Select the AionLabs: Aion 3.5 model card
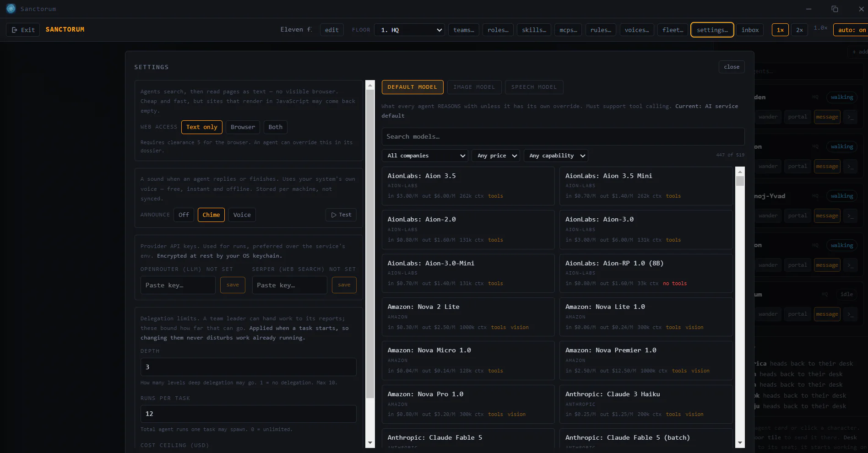The width and height of the screenshot is (868, 453). click(x=468, y=186)
